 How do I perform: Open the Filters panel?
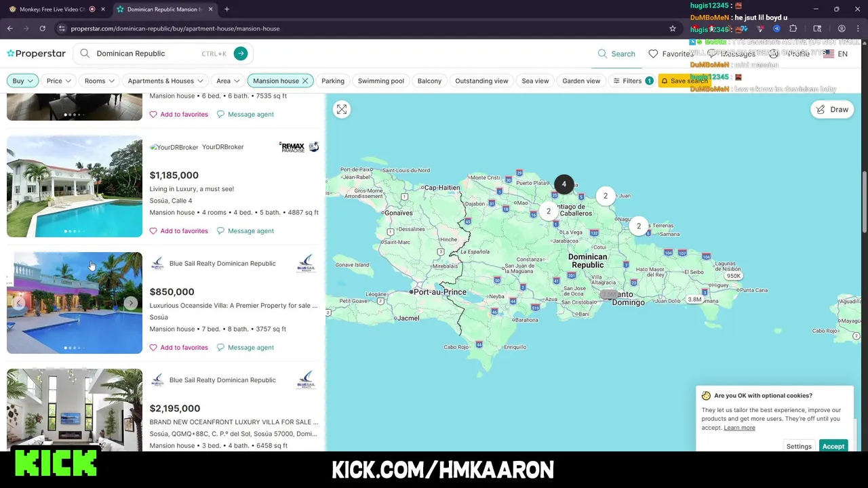click(633, 81)
